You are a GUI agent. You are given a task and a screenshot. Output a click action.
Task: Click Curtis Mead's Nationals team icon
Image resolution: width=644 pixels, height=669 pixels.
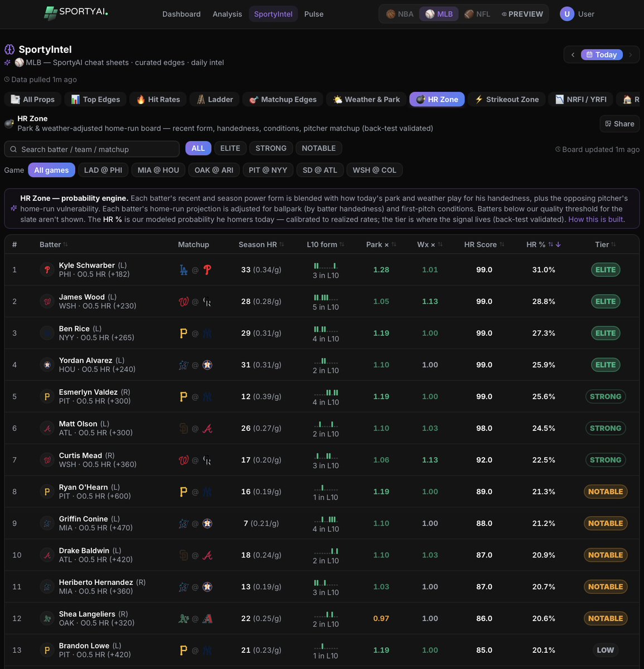tap(47, 460)
